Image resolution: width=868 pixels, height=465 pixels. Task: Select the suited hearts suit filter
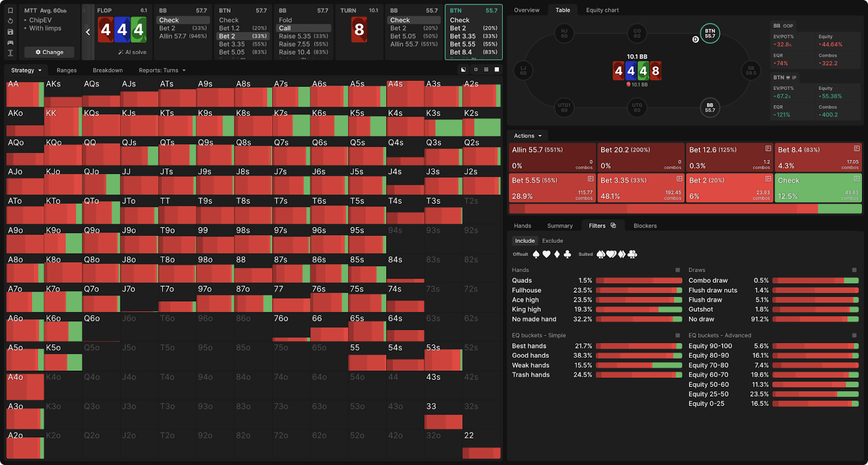click(611, 254)
